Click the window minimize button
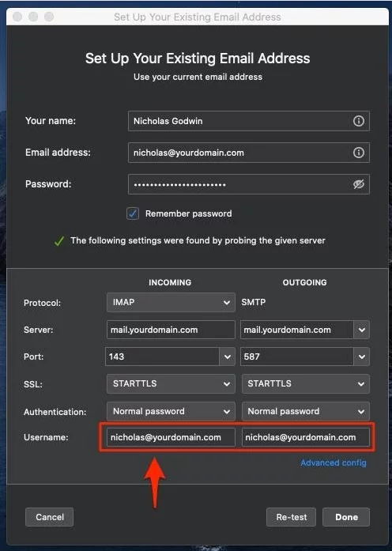392x551 pixels. 33,17
